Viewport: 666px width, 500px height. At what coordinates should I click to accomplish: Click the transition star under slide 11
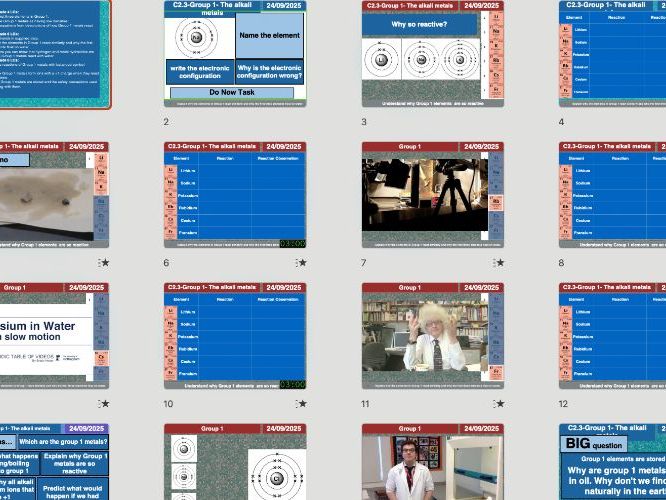[498, 404]
